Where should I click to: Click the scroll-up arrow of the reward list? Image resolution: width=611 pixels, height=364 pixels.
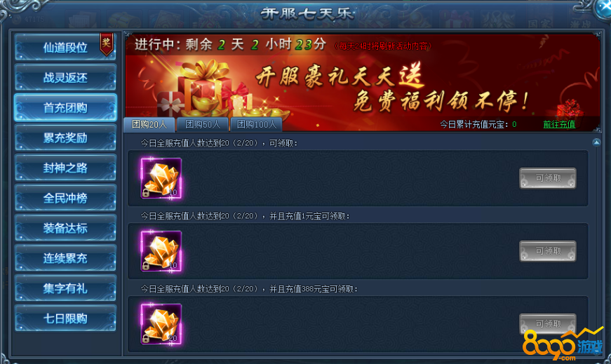(596, 142)
